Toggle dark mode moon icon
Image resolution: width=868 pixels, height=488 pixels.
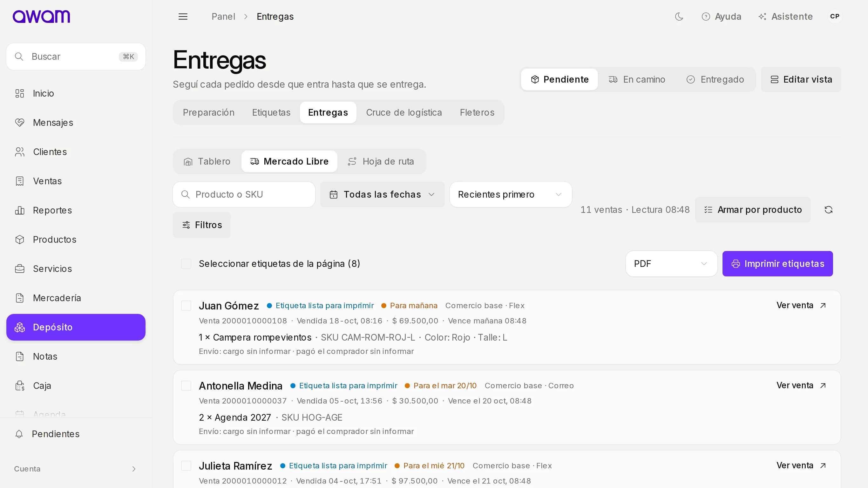pyautogui.click(x=679, y=17)
